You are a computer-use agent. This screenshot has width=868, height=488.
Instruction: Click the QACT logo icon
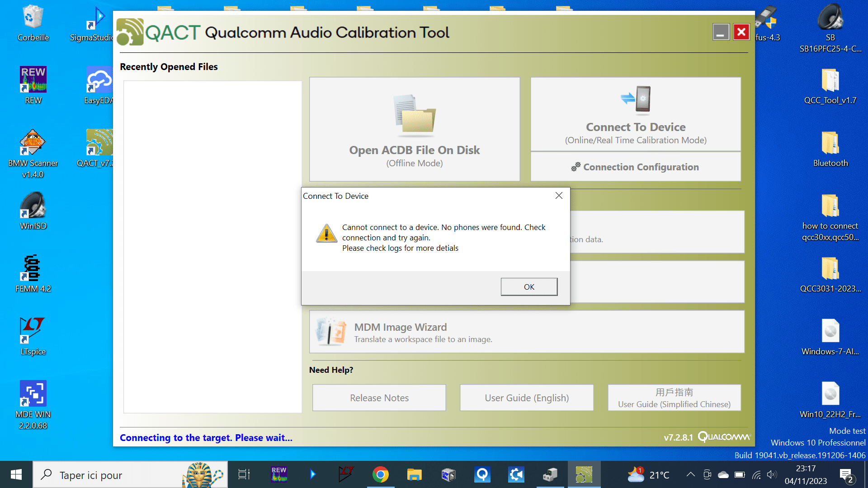[130, 32]
